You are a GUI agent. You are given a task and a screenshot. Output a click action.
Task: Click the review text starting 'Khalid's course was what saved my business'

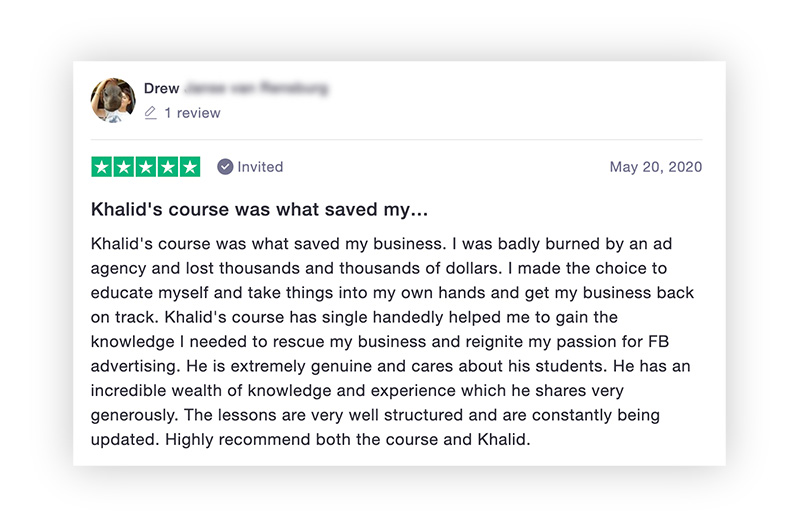tap(392, 341)
